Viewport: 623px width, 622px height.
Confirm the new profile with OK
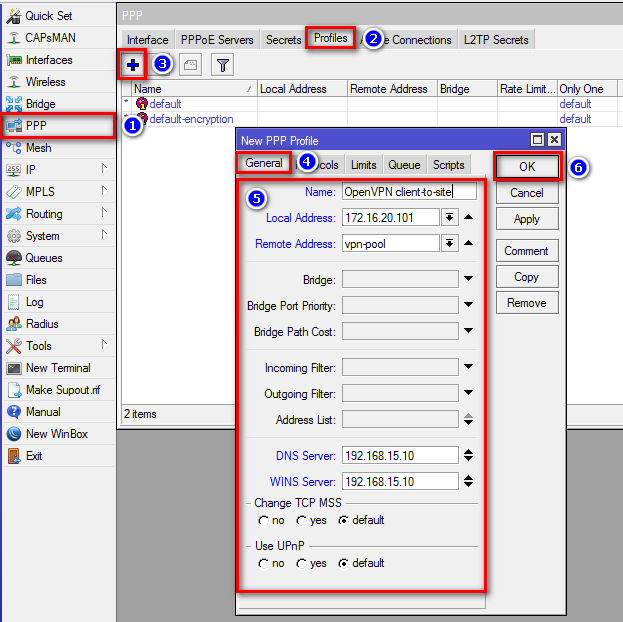527,167
